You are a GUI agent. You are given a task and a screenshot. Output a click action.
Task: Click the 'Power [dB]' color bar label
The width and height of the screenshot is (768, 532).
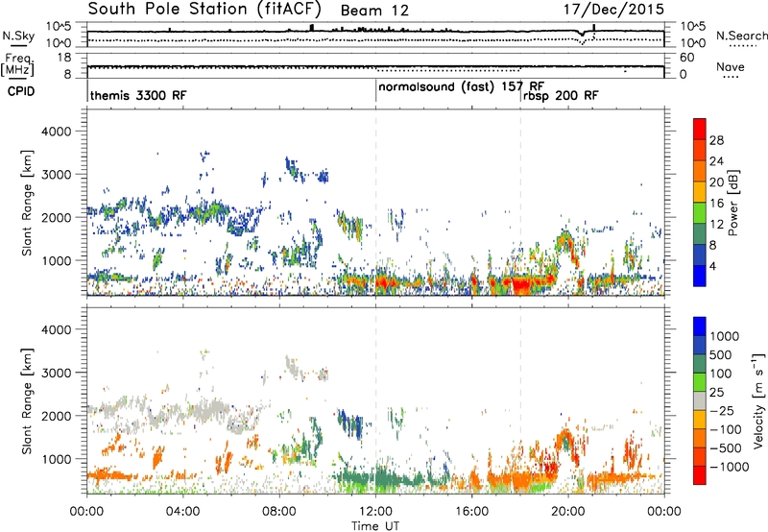[x=733, y=203]
